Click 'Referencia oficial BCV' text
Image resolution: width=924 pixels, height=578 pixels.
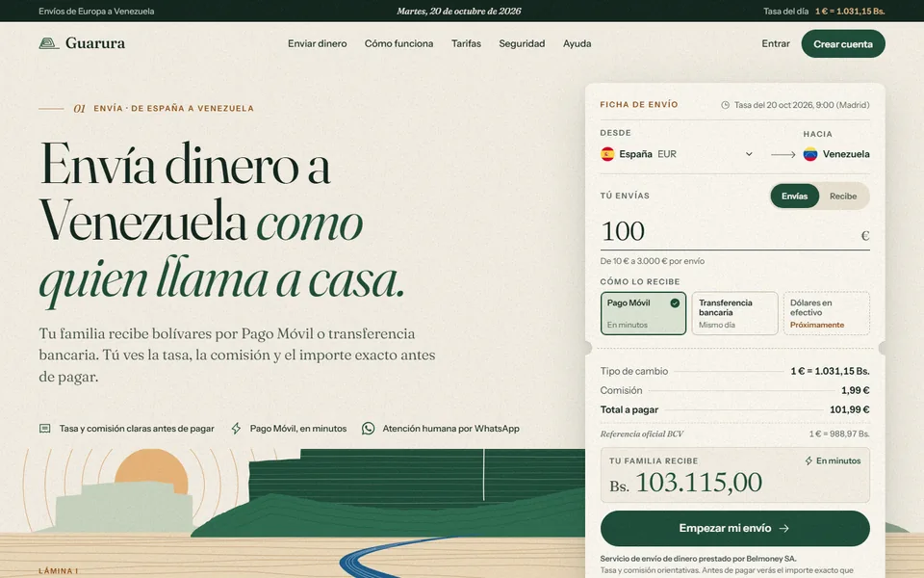coord(642,434)
